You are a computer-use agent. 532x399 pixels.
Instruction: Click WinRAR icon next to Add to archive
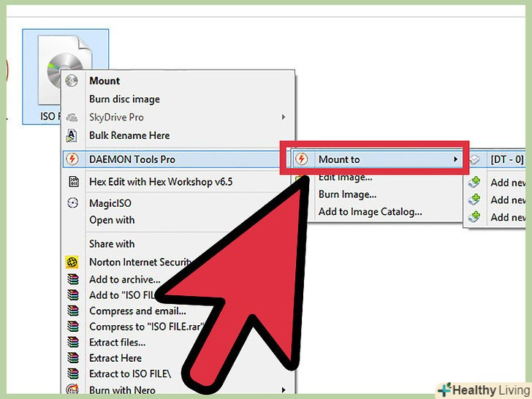[x=72, y=279]
